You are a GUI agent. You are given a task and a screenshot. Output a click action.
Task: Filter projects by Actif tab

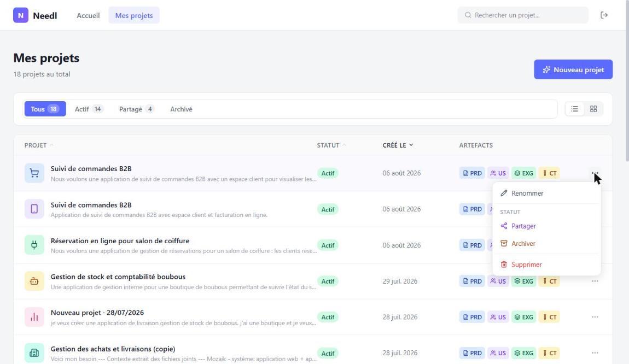point(89,109)
